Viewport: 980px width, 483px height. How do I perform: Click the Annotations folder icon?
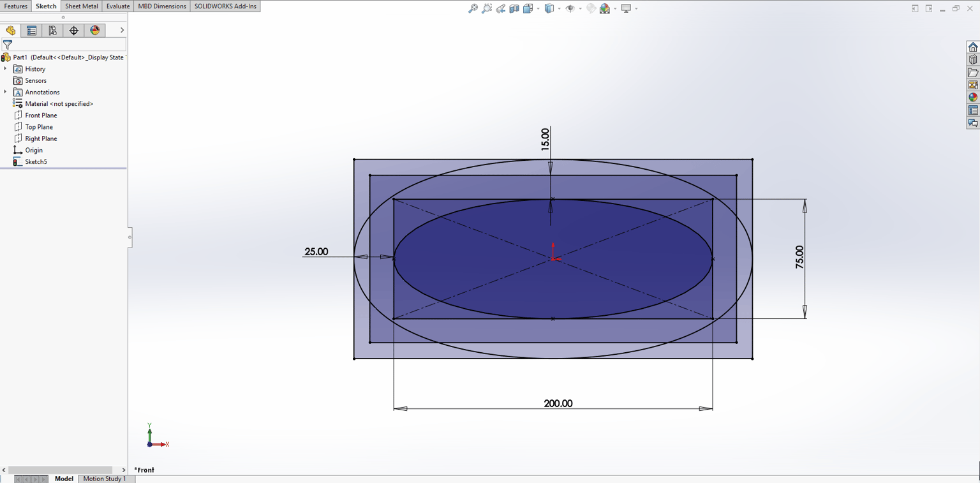(x=18, y=93)
